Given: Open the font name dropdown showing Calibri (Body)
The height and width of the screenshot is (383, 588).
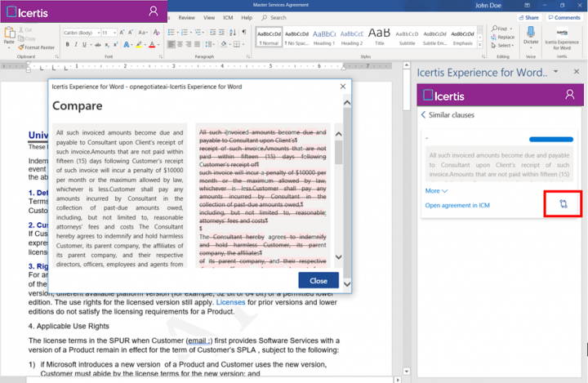Looking at the screenshot, I should point(80,32).
